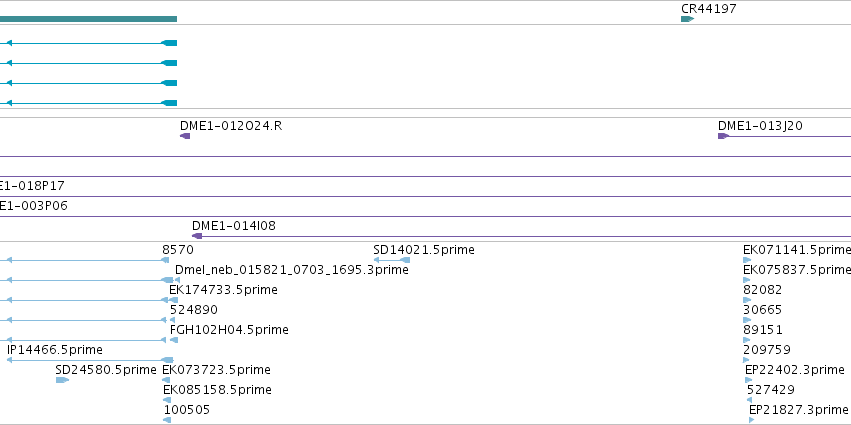The height and width of the screenshot is (425, 851).
Task: Select the IP14466.5prime EST label
Action: click(55, 350)
